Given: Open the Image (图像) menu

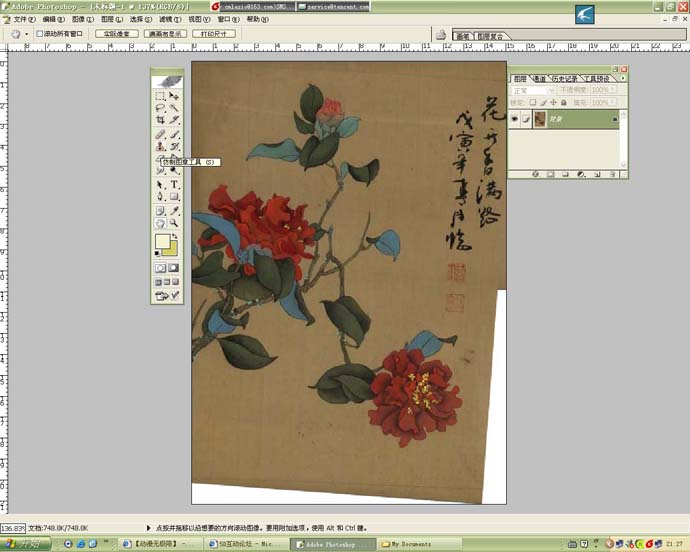Looking at the screenshot, I should point(83,19).
